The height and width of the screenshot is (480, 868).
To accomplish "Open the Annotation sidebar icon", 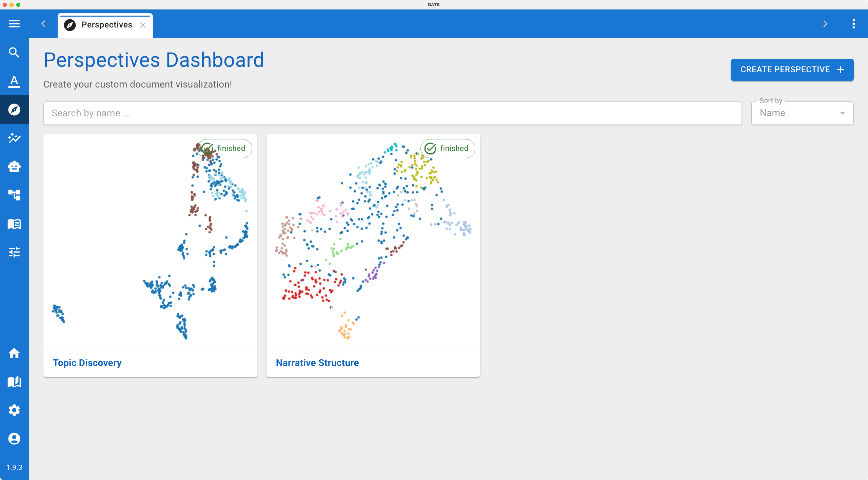I will pos(14,81).
